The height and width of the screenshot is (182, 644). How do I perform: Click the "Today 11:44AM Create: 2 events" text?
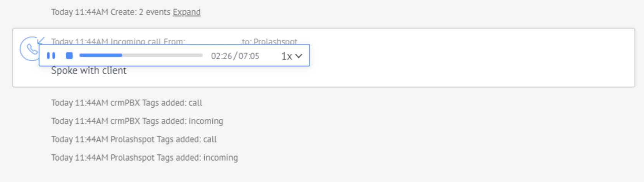pyautogui.click(x=110, y=12)
